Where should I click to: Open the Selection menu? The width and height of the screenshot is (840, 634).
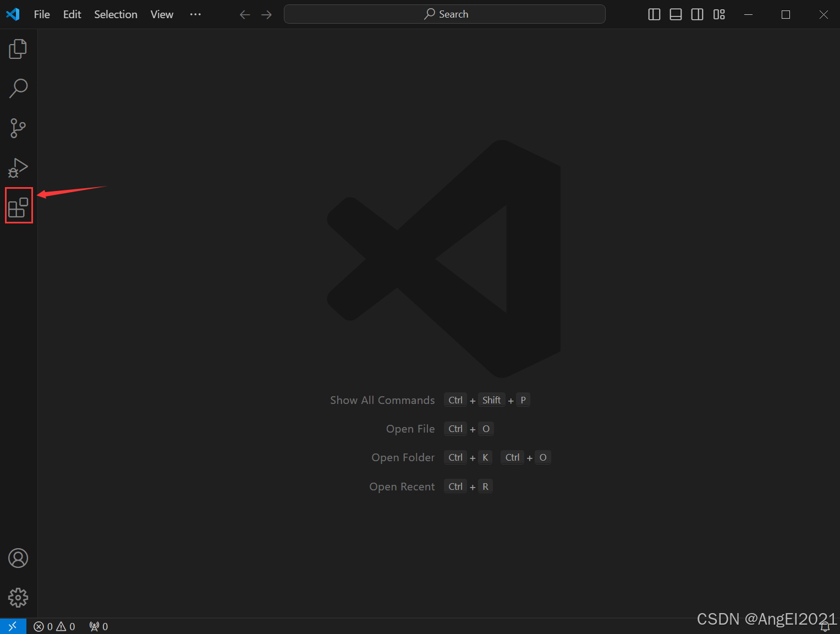pyautogui.click(x=116, y=14)
